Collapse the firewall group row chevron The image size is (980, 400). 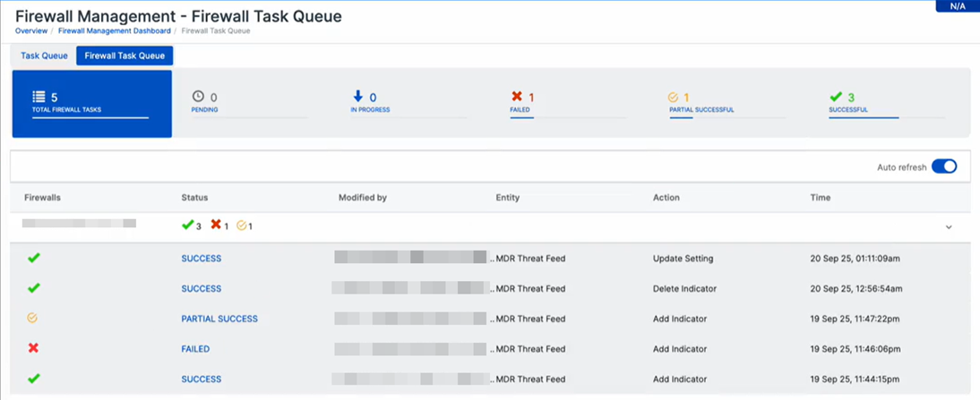[949, 227]
